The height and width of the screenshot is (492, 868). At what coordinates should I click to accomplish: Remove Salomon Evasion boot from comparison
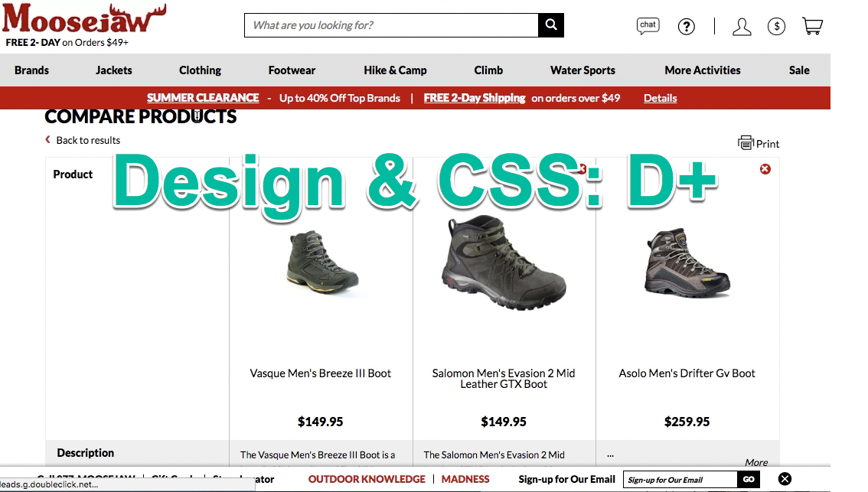click(582, 169)
